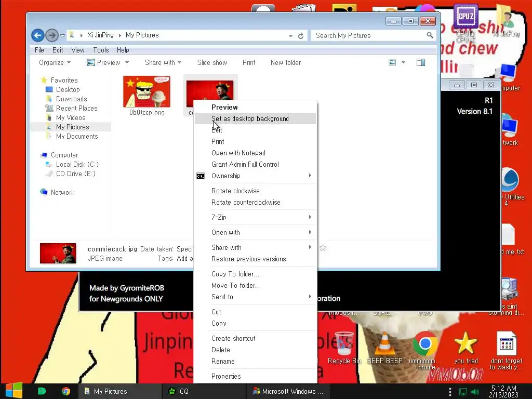Select Favorites in the navigation pane

click(x=64, y=80)
